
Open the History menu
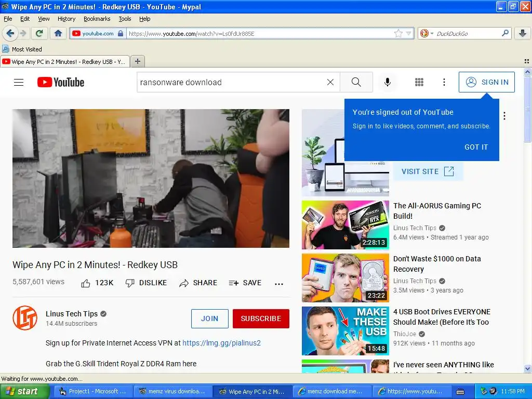[x=66, y=19]
